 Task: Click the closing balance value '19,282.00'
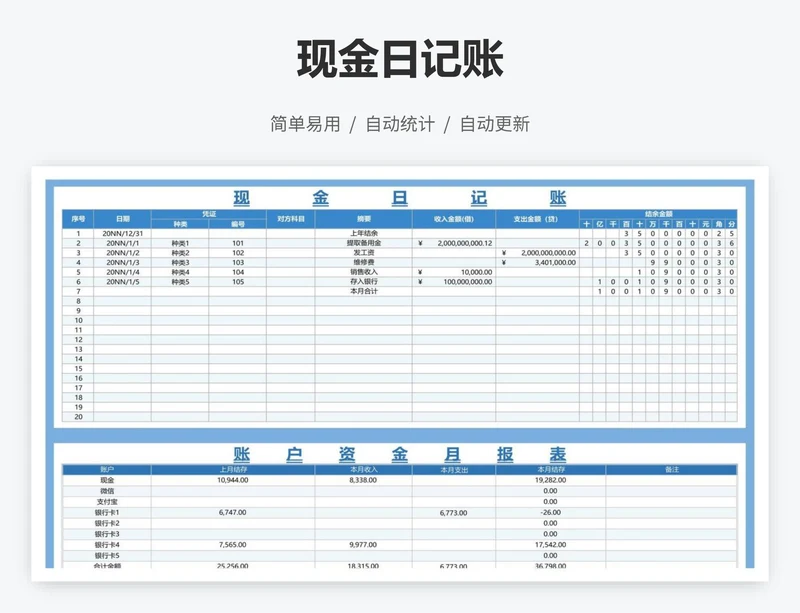tap(551, 480)
